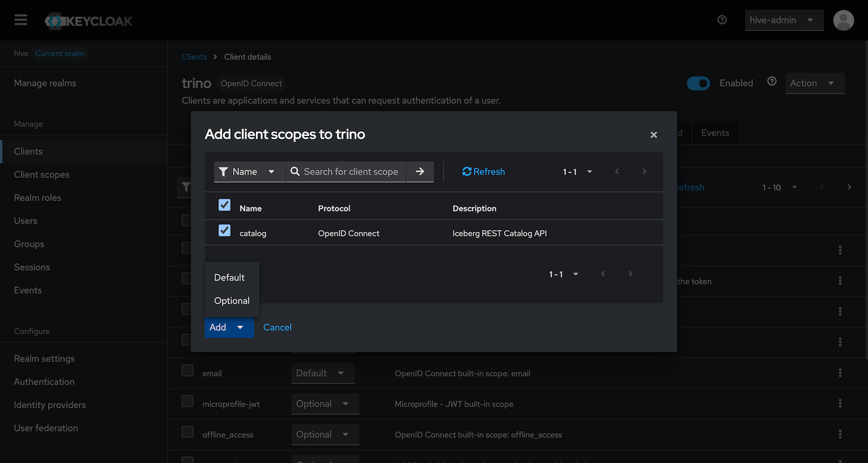
Task: Uncheck the catalog scope checkbox
Action: [225, 230]
